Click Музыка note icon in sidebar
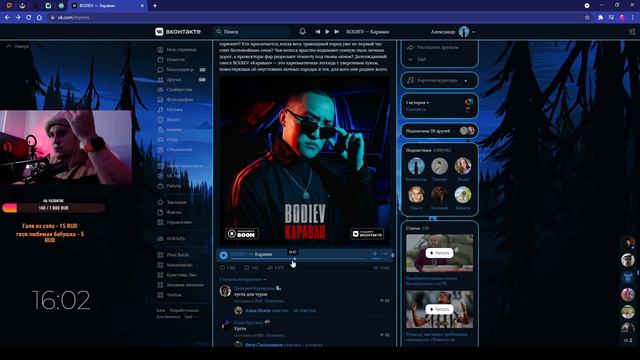The height and width of the screenshot is (360, 640). (x=160, y=109)
